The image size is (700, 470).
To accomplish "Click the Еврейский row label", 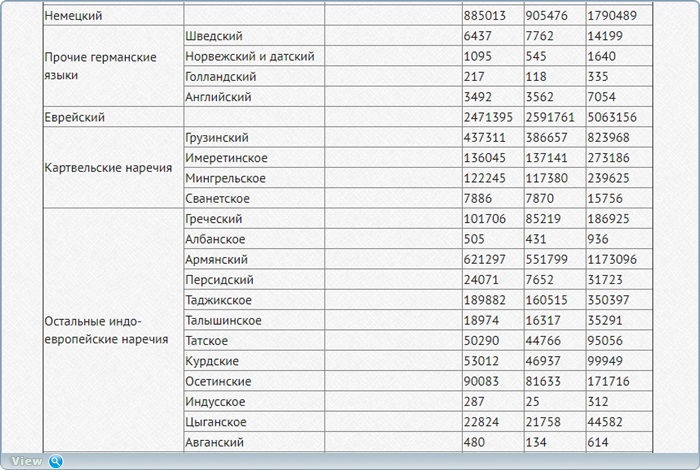I will click(75, 117).
